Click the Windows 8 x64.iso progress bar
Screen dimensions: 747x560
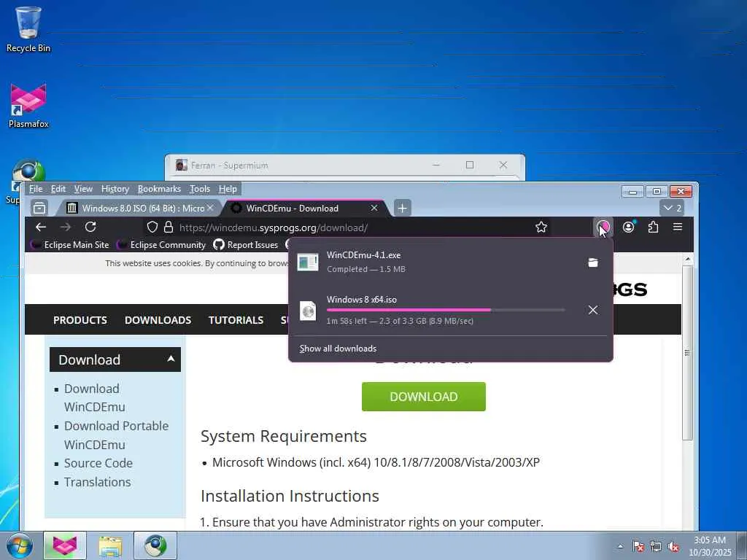coord(446,310)
